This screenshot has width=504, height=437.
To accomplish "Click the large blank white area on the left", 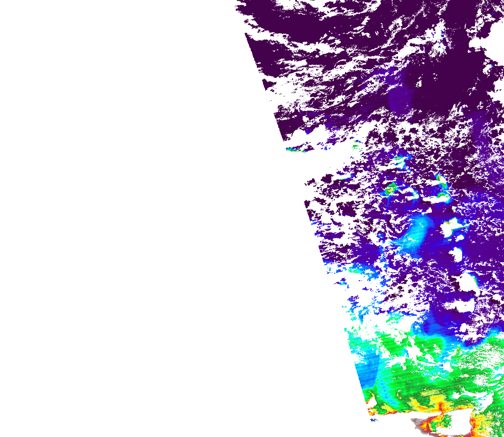I will [x=122, y=214].
